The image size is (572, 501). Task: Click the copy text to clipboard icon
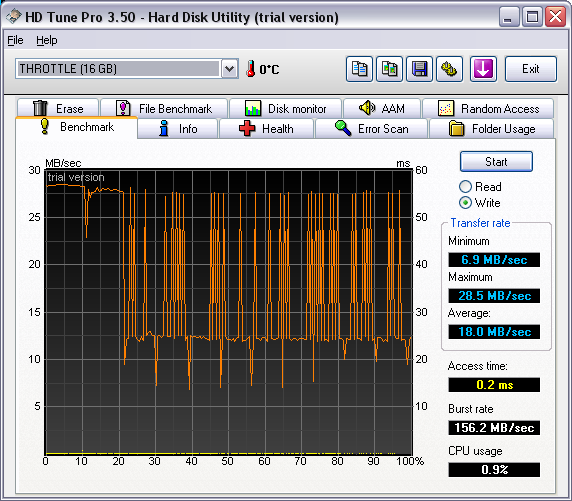(x=359, y=69)
